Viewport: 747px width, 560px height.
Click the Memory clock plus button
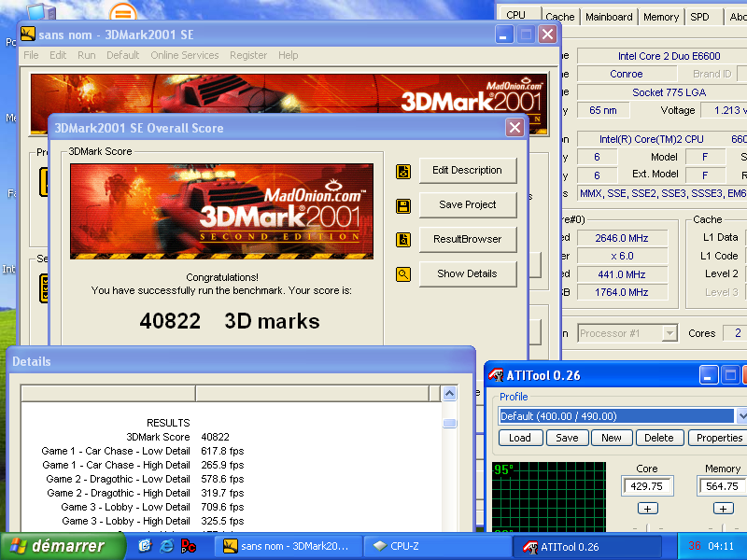pos(723,509)
